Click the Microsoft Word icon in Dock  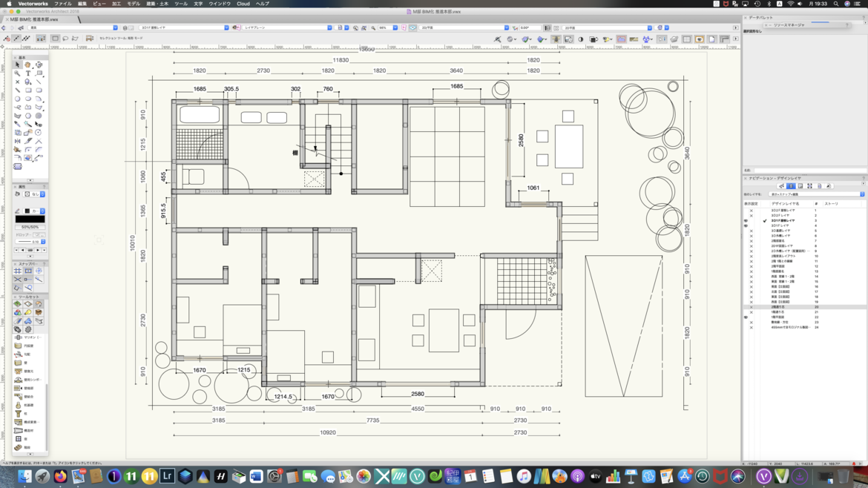tap(256, 476)
